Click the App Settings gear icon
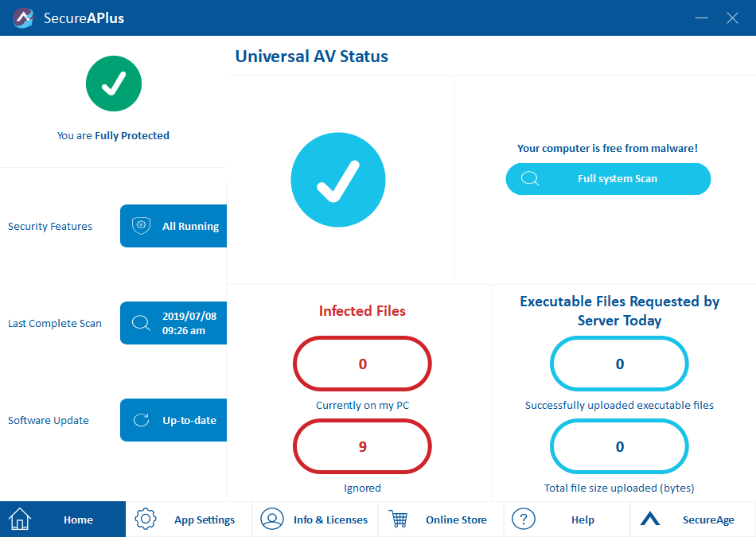Viewport: 756px width, 537px height. (x=146, y=519)
